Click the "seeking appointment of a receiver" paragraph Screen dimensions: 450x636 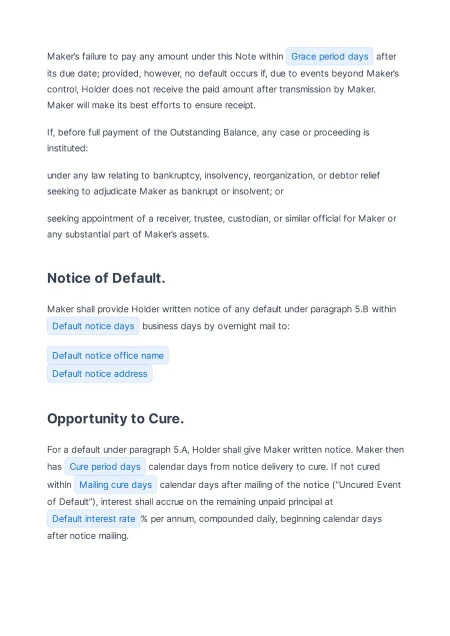pos(222,226)
